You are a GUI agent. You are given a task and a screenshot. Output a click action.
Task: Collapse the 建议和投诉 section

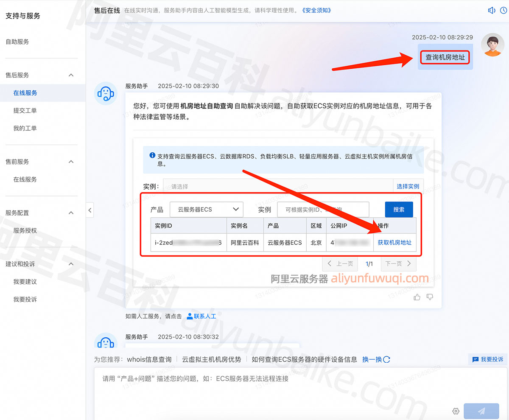[71, 264]
